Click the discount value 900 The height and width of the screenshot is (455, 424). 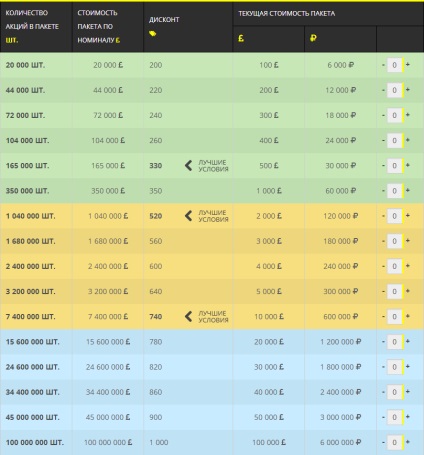(156, 417)
